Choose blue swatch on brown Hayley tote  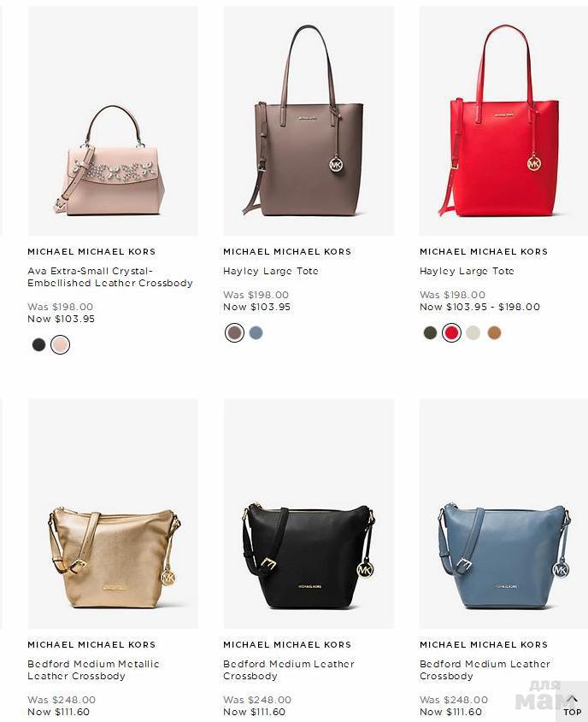[256, 332]
